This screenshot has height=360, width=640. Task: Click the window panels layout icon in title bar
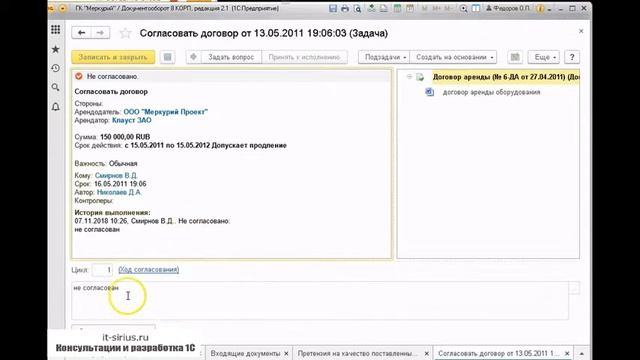[x=476, y=8]
